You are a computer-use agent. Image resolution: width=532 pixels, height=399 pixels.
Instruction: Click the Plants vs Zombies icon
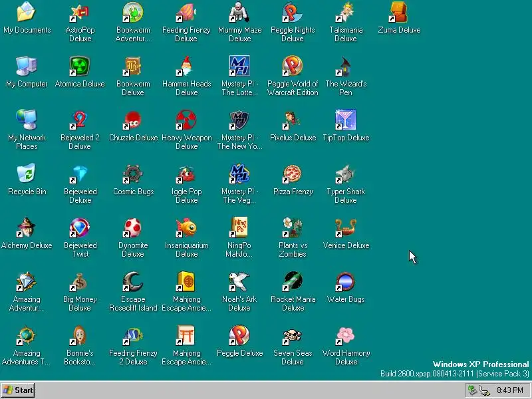293,227
